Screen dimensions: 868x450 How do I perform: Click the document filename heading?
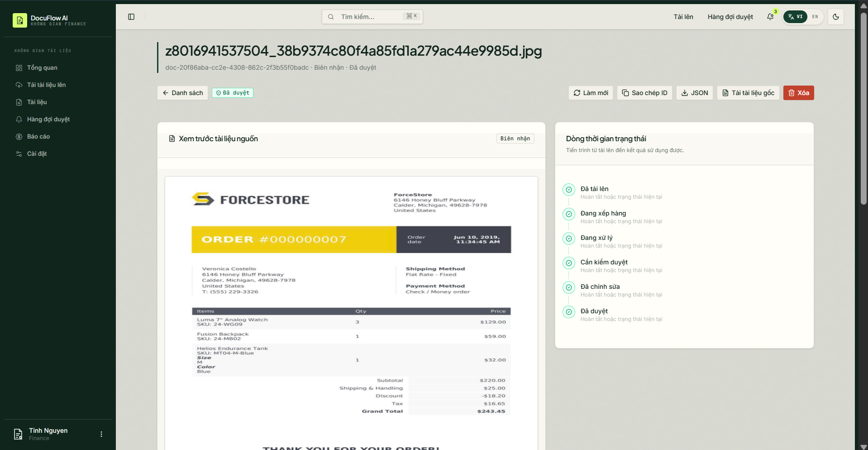353,51
